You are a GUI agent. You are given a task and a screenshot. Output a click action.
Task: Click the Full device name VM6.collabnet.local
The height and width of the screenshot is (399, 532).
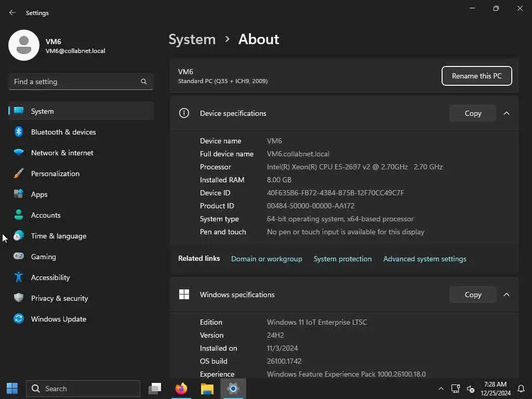click(x=298, y=154)
